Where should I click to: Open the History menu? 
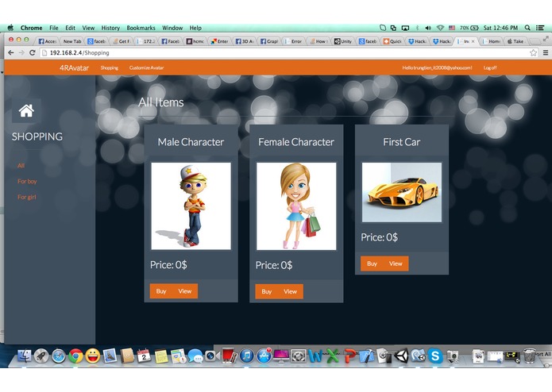(110, 28)
